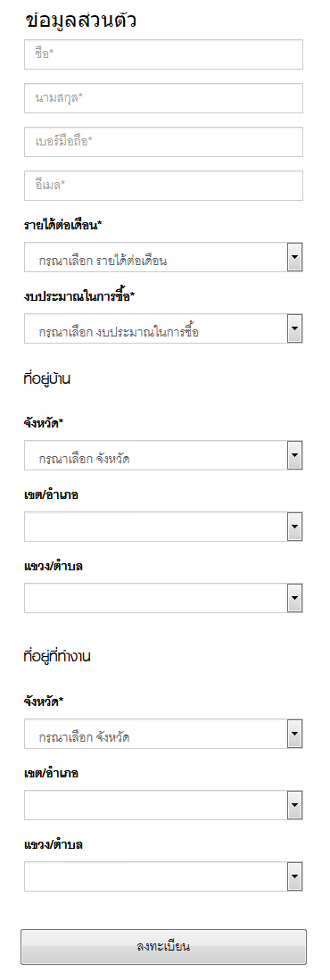
Task: Click arrow of งบประมาณในการซื้อ dropdown
Action: tap(295, 328)
